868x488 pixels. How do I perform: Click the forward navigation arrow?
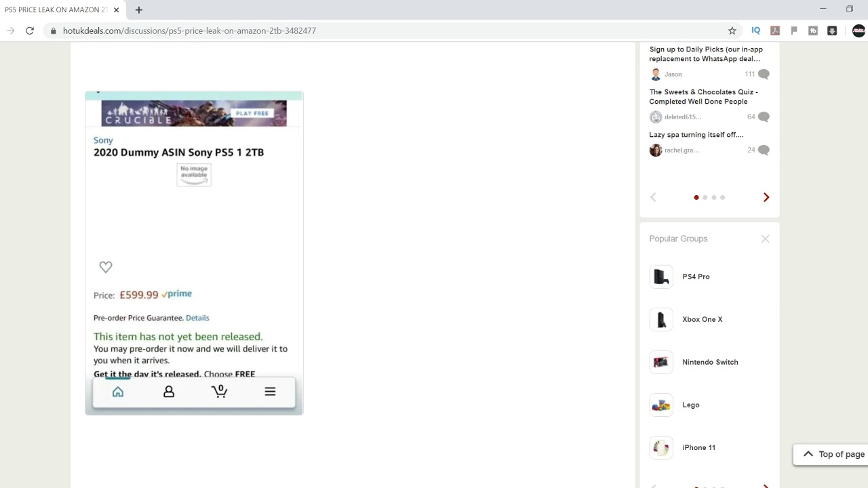10,30
